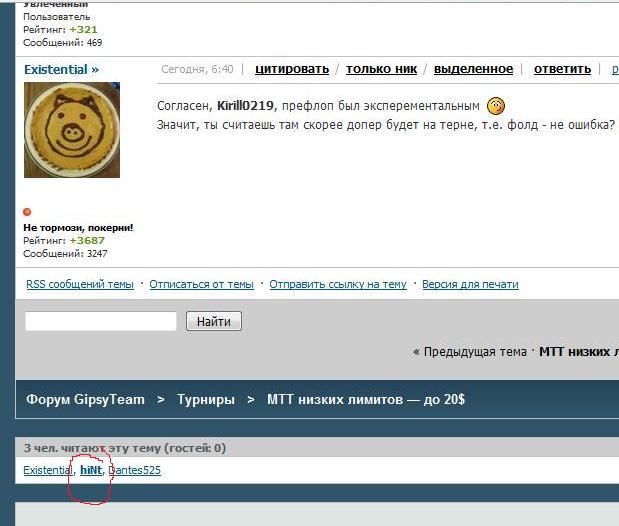Open Форум GipsyTeam breadcrumb

[85, 400]
